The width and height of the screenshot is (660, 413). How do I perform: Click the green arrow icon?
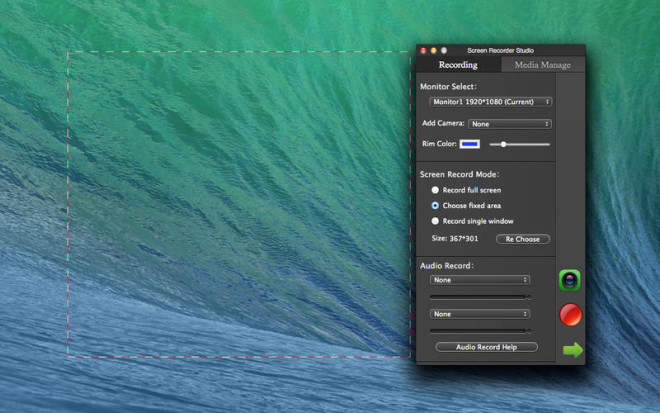tap(572, 349)
